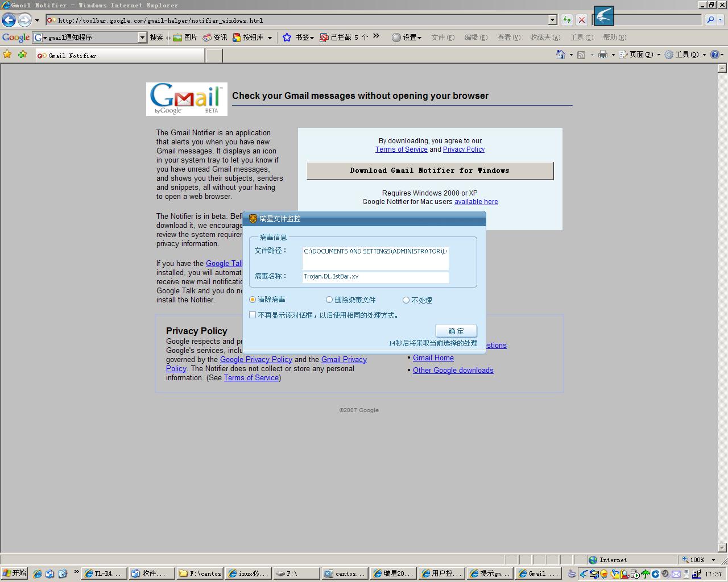The image size is (728, 582).
Task: Select the 删除染毒文件 radio option
Action: click(329, 300)
